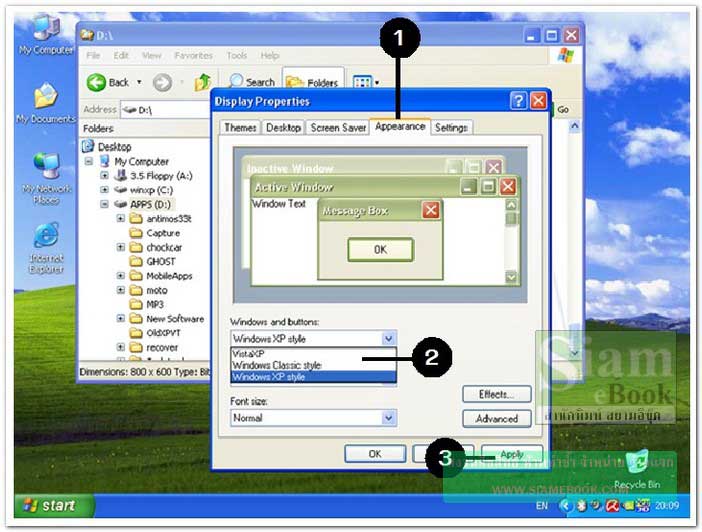Choose Windows XP style list option

tap(313, 377)
